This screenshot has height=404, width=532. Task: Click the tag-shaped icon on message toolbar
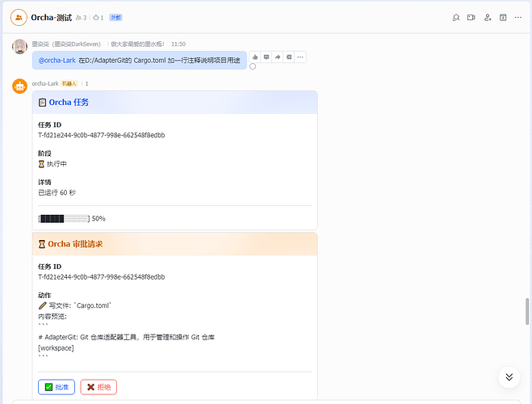pos(289,57)
